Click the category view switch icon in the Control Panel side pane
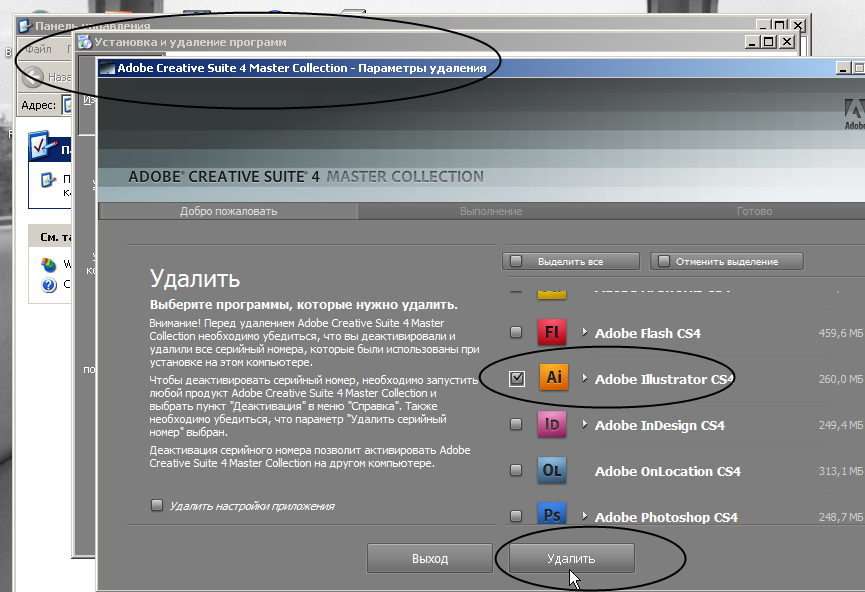 [x=48, y=180]
